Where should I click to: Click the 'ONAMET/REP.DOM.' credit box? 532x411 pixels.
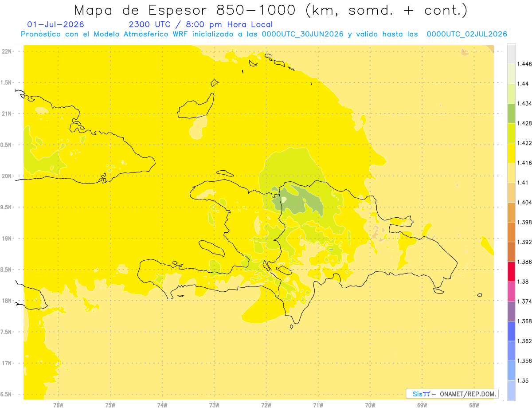(452, 394)
